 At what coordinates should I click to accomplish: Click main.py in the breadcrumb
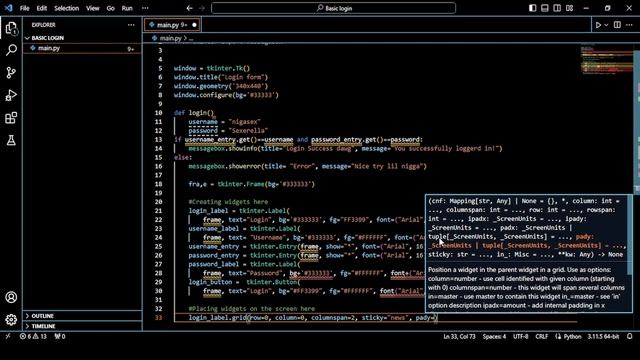170,38
